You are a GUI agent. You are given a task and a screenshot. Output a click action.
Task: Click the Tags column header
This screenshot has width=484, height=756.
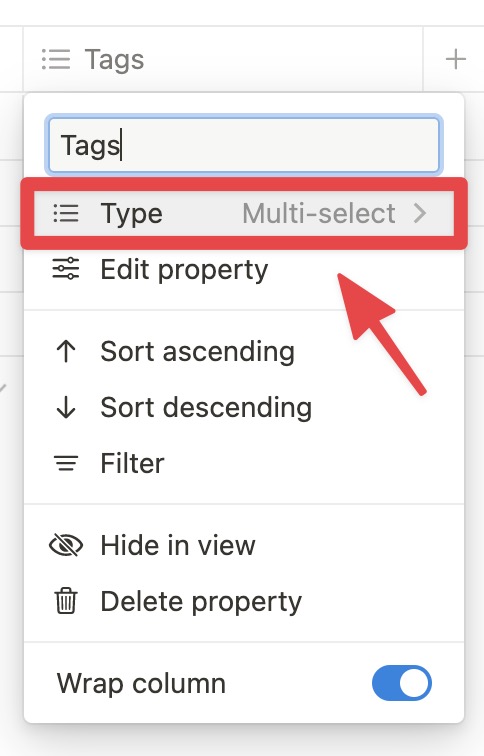[x=223, y=59]
